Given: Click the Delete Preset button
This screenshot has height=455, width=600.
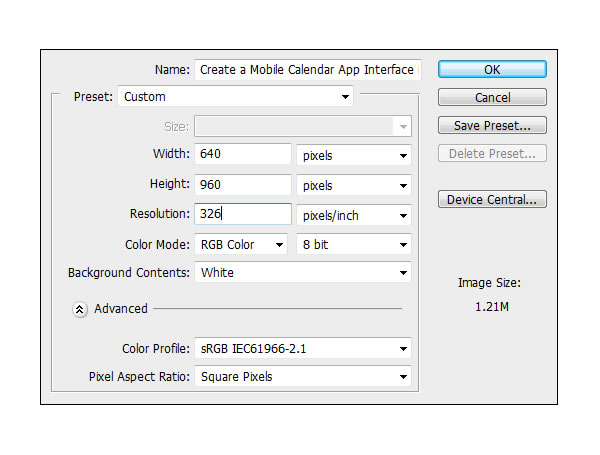Looking at the screenshot, I should point(492,153).
